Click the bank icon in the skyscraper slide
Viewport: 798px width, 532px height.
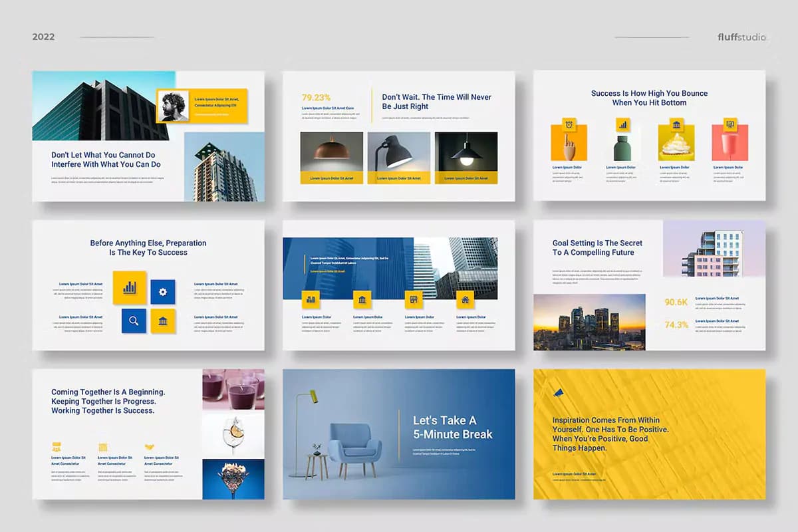tap(362, 299)
